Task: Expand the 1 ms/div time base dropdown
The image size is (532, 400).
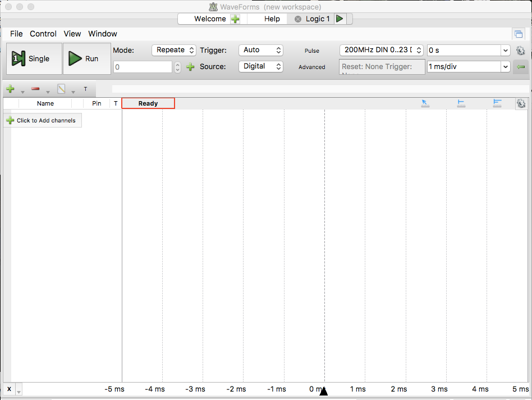Action: 506,66
